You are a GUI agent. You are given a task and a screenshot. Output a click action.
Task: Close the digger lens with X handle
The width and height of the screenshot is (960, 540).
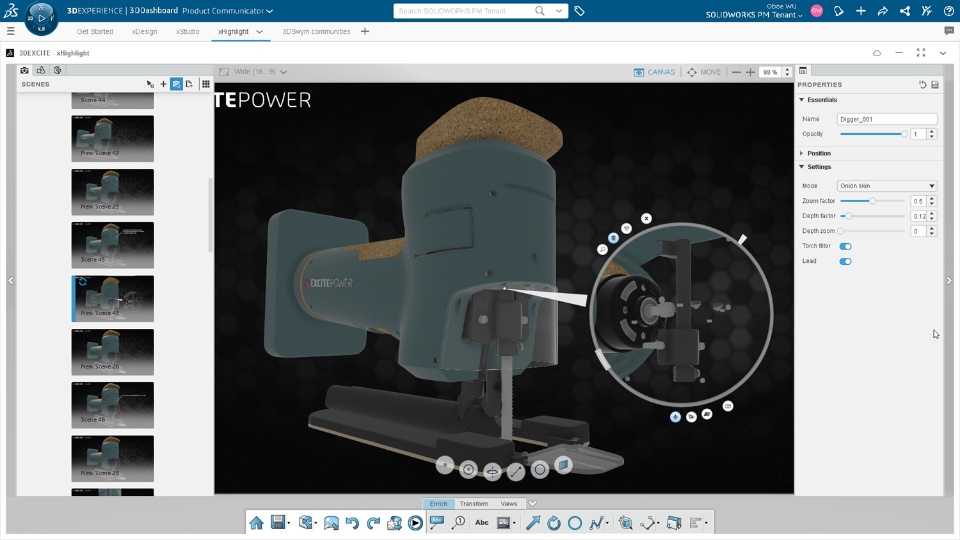click(646, 218)
